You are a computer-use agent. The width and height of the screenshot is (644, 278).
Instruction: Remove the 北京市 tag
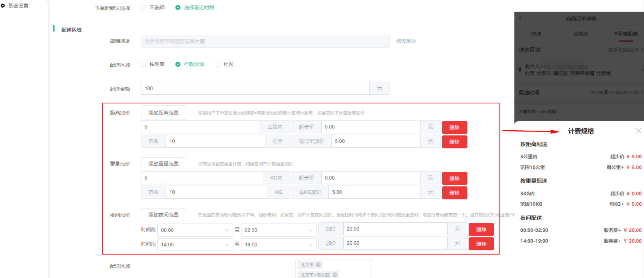318,265
